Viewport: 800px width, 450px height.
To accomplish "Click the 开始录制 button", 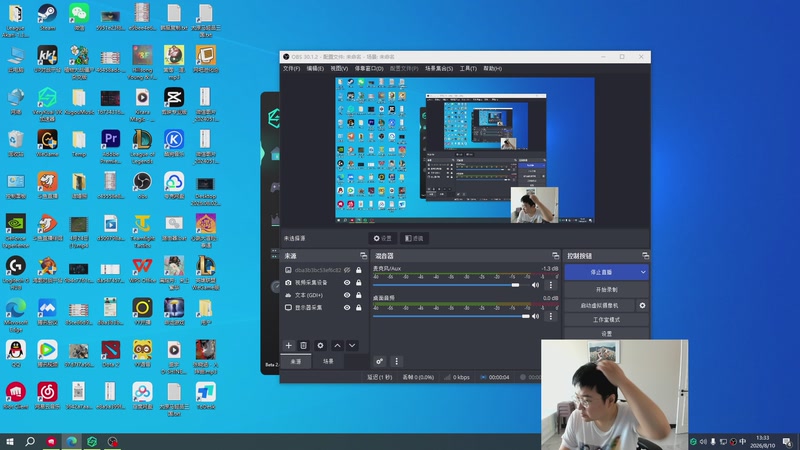I will pyautogui.click(x=607, y=289).
